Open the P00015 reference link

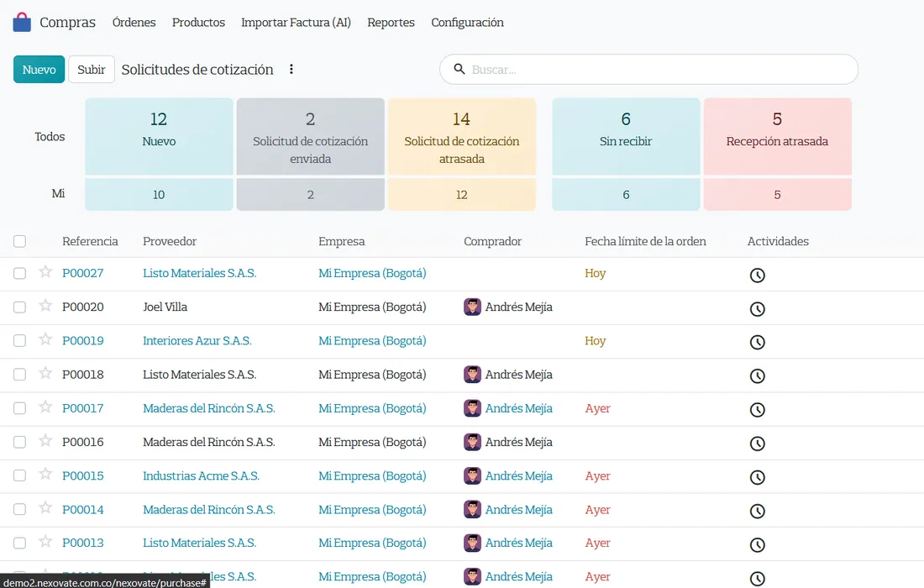click(x=83, y=476)
